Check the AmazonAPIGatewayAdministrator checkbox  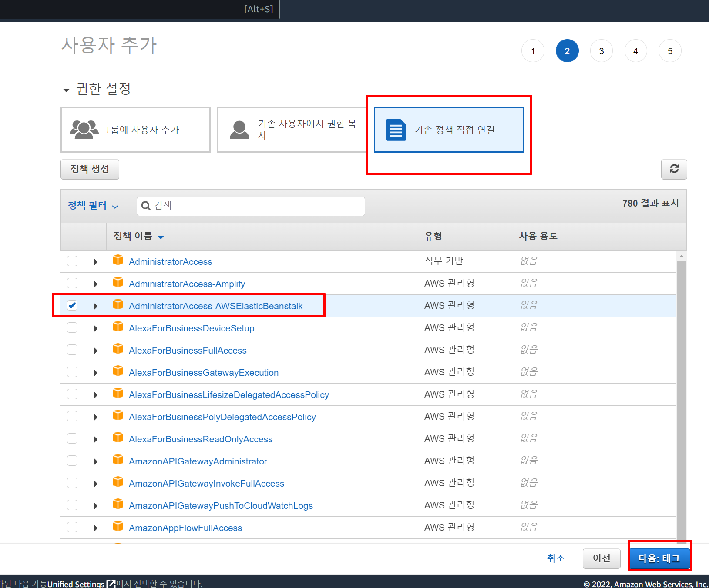[72, 461]
